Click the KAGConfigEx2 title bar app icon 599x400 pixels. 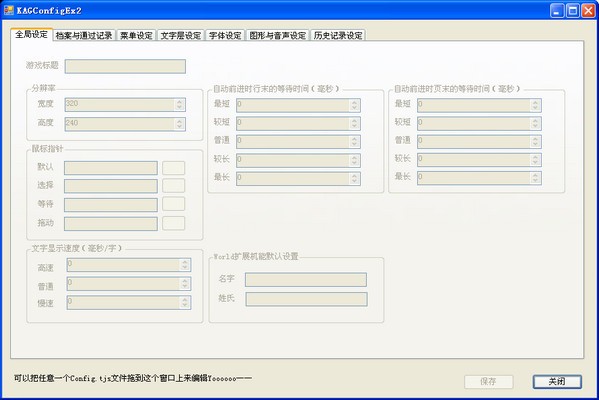(x=8, y=10)
